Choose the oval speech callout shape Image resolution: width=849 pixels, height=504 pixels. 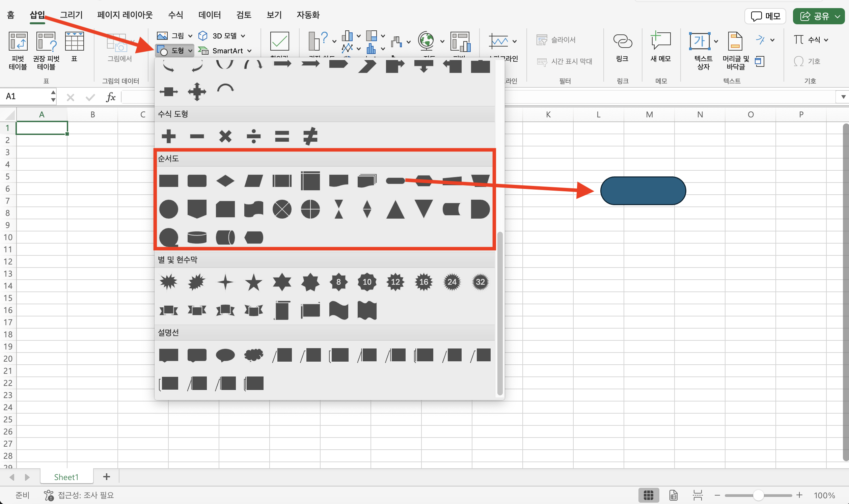coord(225,355)
